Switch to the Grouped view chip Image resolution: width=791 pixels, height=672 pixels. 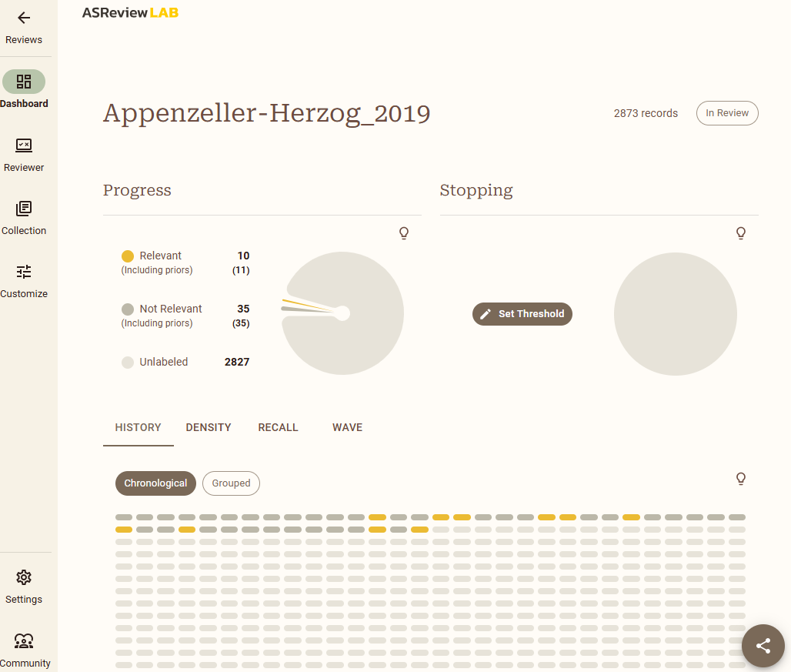coord(231,483)
